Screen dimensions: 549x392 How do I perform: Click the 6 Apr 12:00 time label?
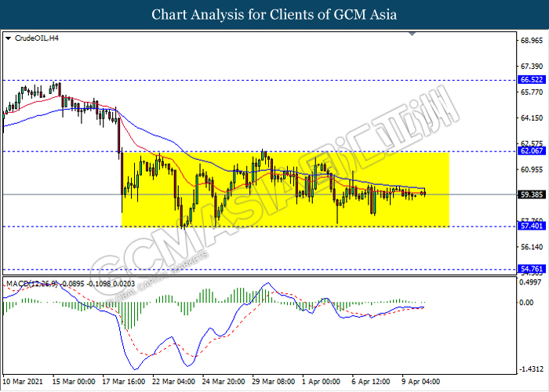371,381
